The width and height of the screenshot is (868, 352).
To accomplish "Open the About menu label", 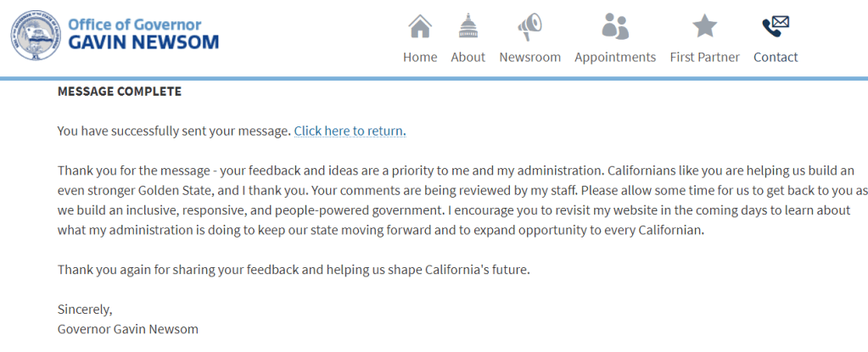I will 468,58.
